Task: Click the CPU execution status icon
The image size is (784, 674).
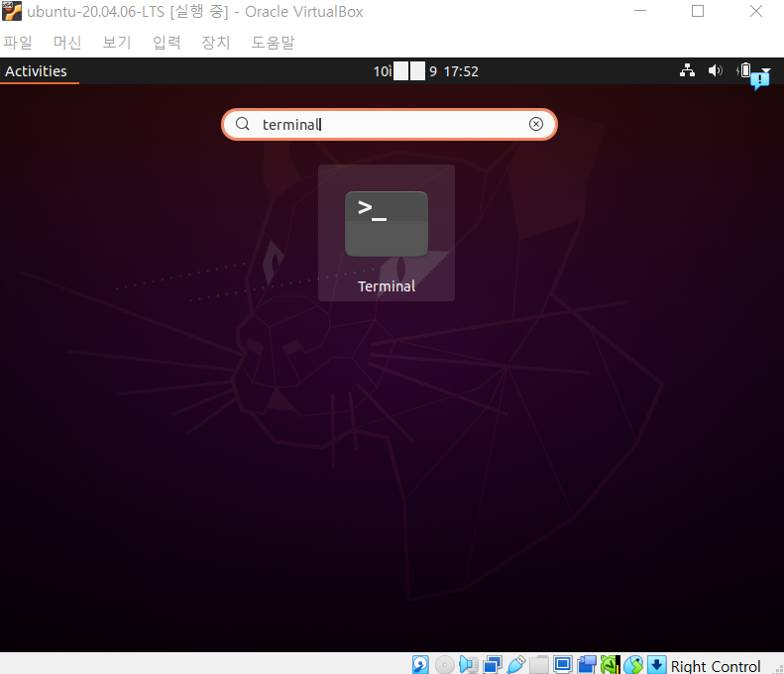Action: (610, 664)
